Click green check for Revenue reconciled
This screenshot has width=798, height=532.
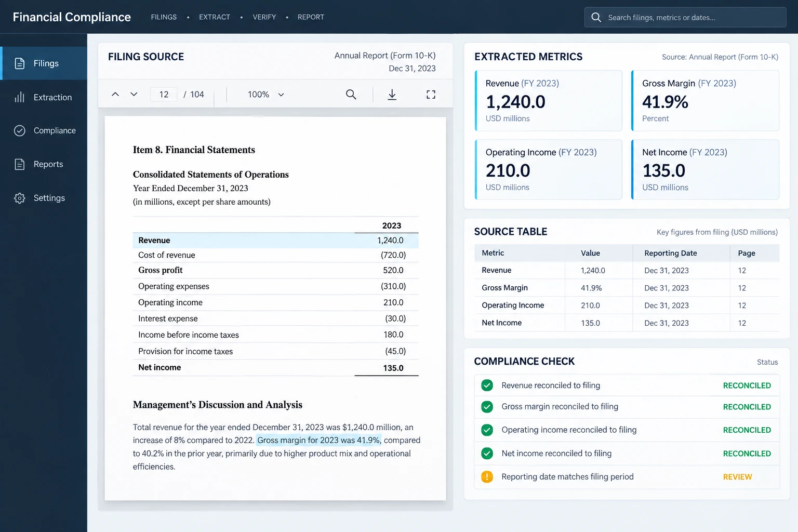[x=487, y=385]
